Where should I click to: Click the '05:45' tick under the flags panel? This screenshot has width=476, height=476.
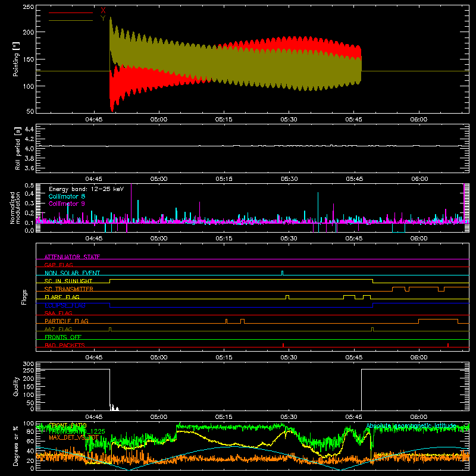click(x=353, y=358)
